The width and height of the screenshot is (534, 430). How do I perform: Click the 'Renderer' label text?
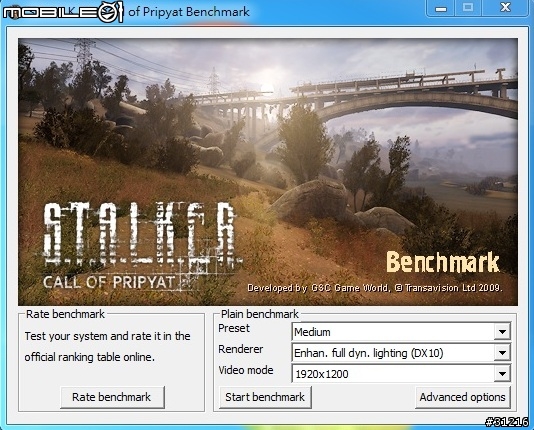[x=240, y=349]
